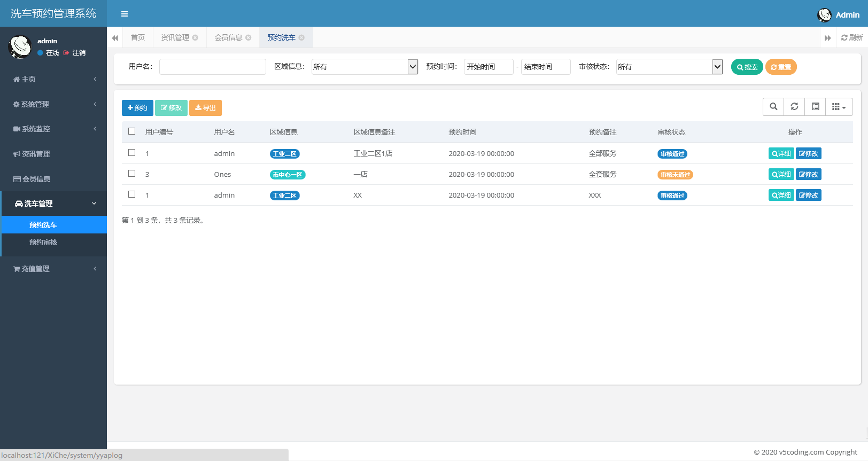
Task: Click the admin profile picture in sidebar
Action: click(20, 46)
